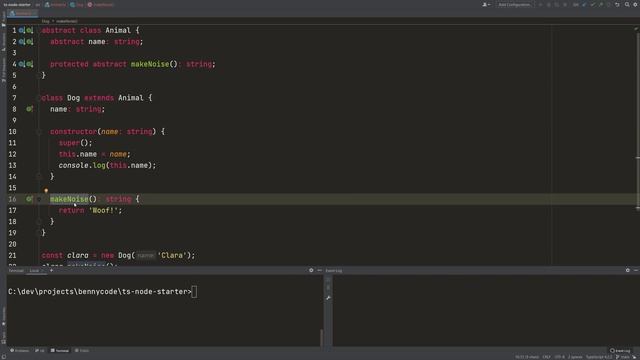The image size is (640, 360).
Task: Click the Stop square icon in toolbar
Action: [x=565, y=5]
